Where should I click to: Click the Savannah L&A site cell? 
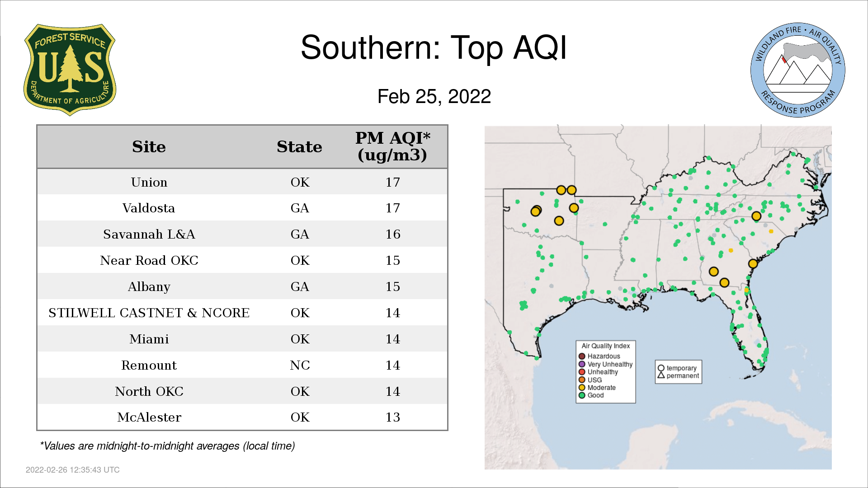point(149,234)
